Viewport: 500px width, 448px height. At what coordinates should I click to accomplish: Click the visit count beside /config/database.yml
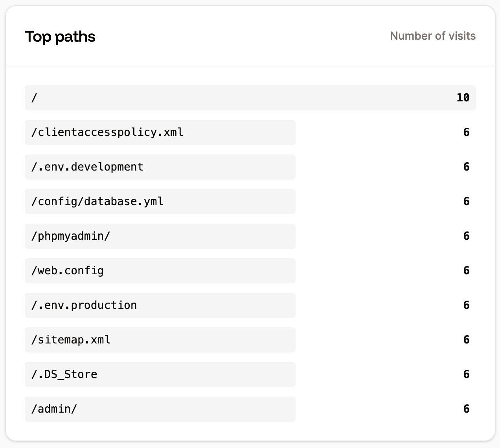(467, 201)
